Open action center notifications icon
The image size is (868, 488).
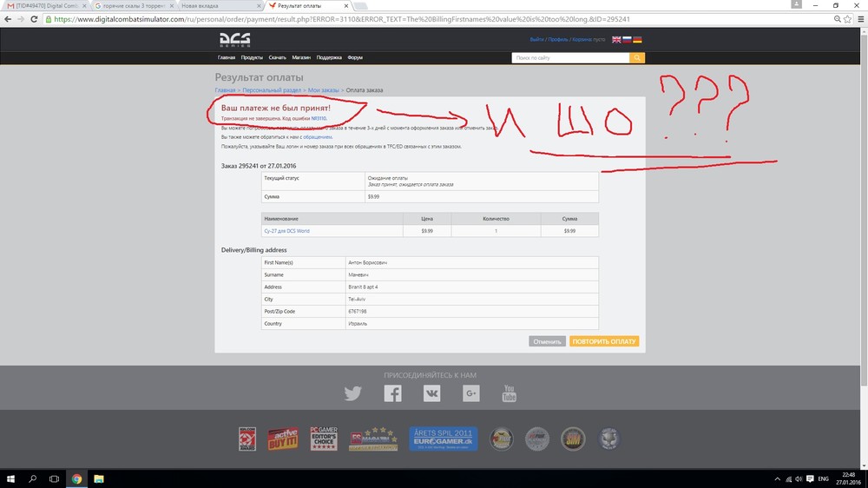pos(810,479)
